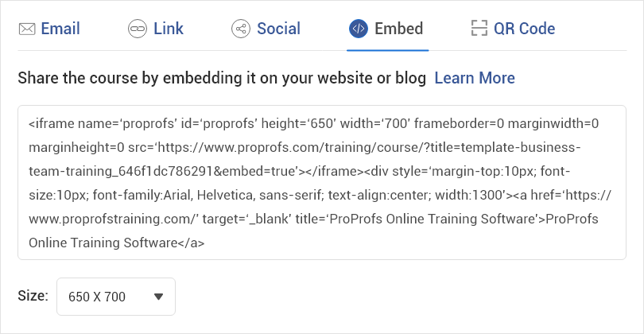Screen dimensions: 644x334
Task: Open the Link tab label
Action: tap(169, 29)
